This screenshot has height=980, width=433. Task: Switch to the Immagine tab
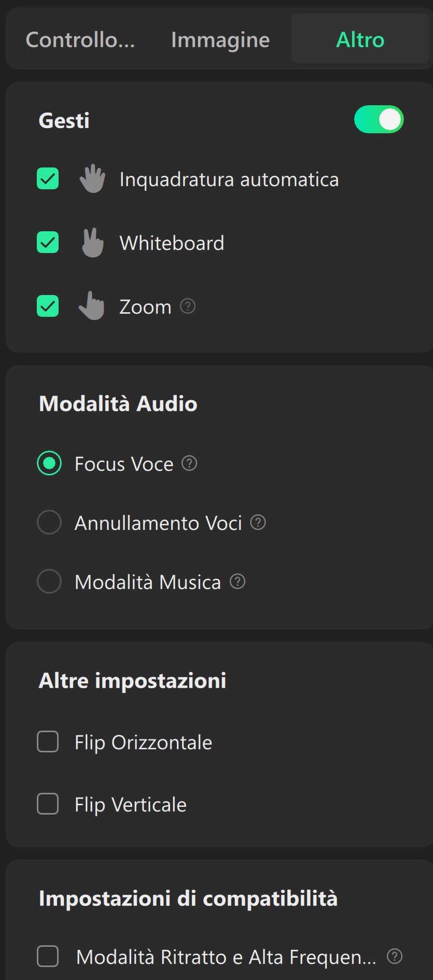coord(220,40)
